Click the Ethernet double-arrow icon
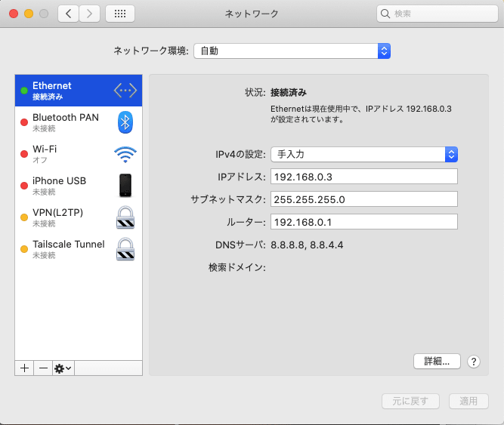The image size is (504, 425). tap(125, 91)
